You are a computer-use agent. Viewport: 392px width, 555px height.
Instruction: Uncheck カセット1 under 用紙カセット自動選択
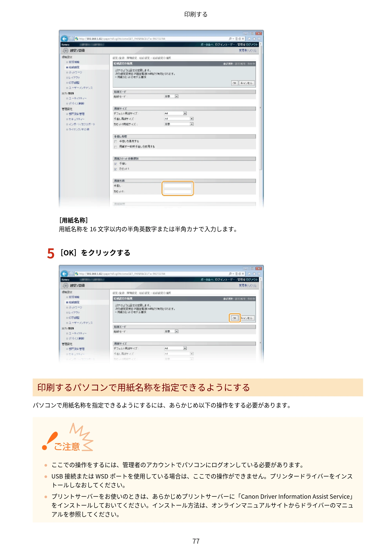tap(115, 169)
